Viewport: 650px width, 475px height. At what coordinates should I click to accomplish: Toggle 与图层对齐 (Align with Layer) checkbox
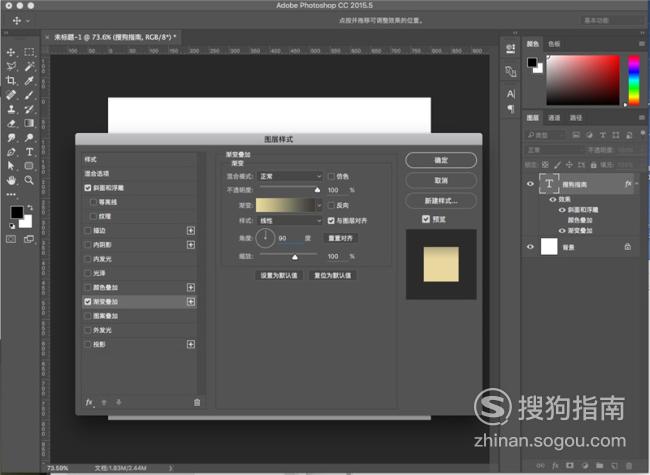coord(331,221)
